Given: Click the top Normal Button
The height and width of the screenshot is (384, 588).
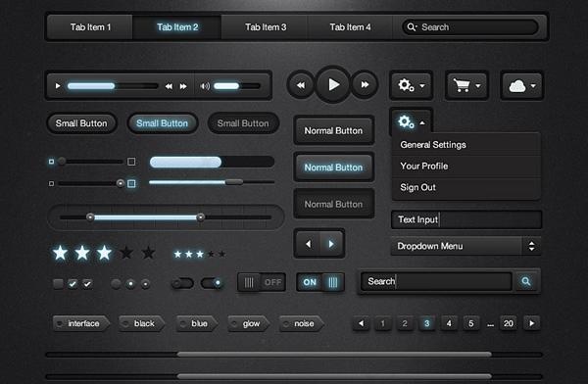Looking at the screenshot, I should [x=333, y=130].
